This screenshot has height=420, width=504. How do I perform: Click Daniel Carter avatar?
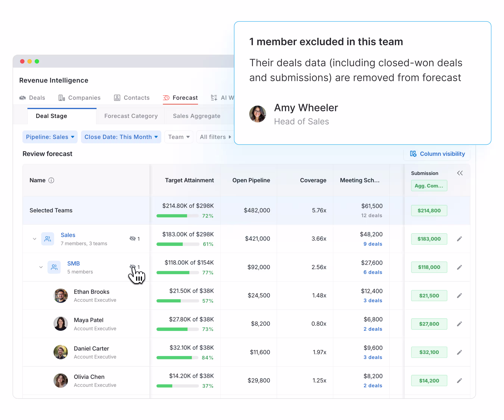point(60,352)
